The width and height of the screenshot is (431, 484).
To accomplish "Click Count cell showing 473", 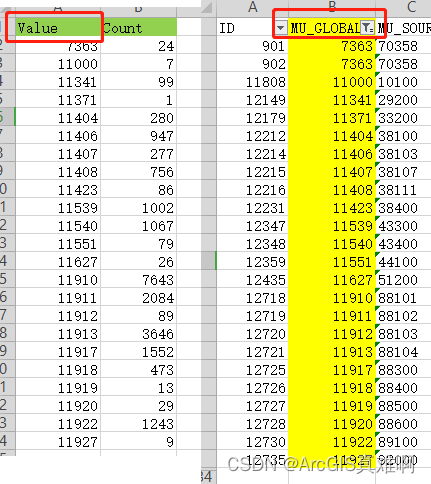I will tap(139, 370).
